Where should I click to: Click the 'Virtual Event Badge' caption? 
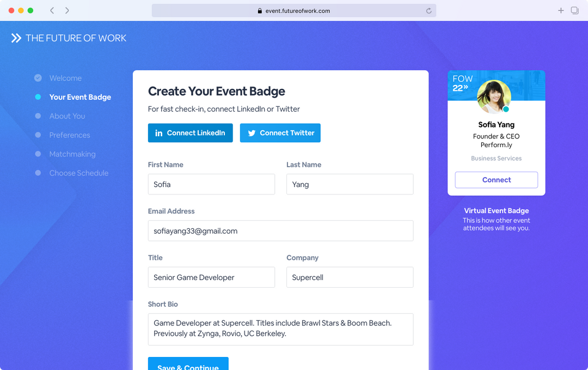pyautogui.click(x=496, y=210)
